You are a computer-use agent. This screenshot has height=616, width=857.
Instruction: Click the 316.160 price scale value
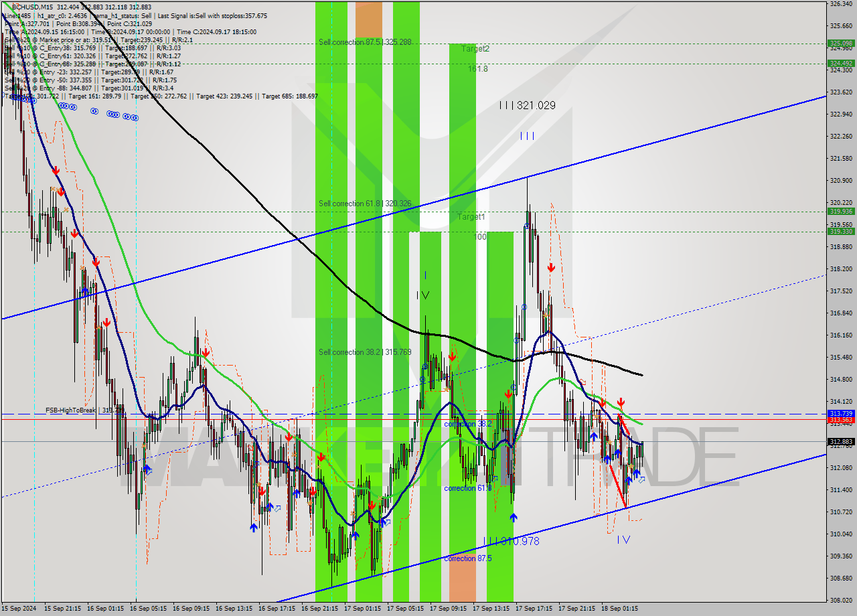click(x=841, y=335)
